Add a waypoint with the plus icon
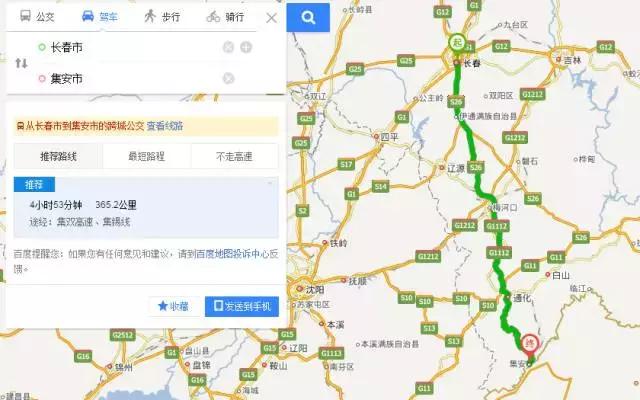The image size is (640, 400). [246, 47]
